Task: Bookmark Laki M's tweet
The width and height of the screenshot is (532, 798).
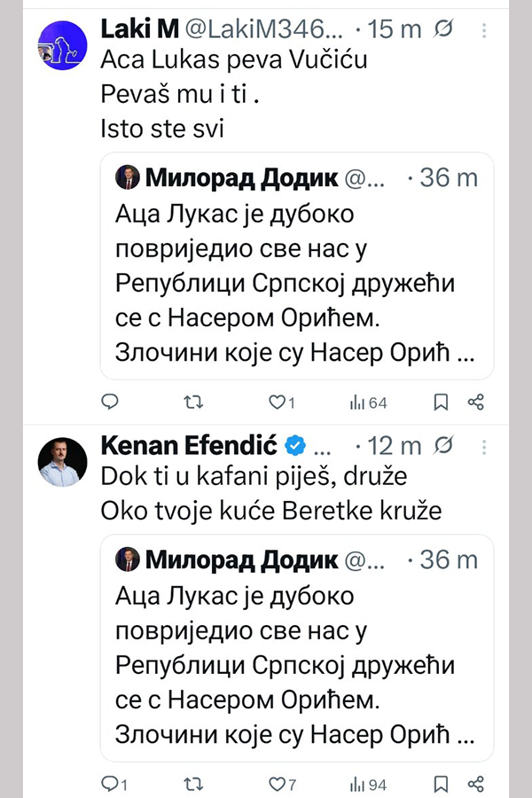Action: coord(441,403)
